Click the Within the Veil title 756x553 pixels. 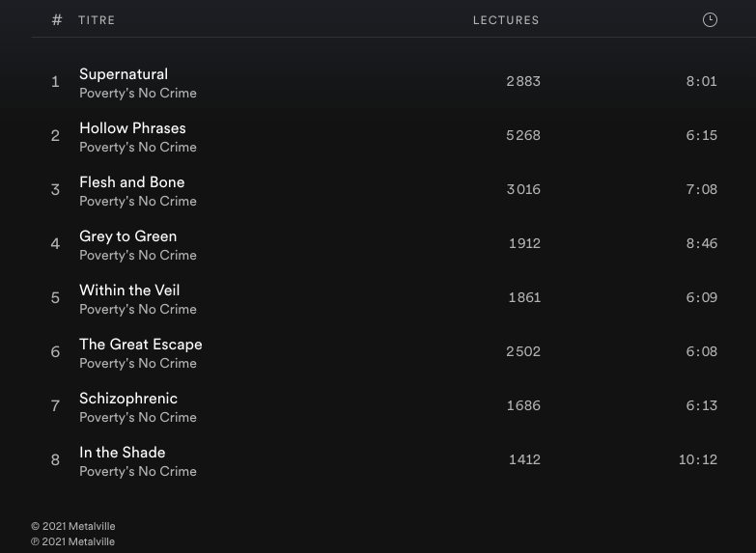129,290
